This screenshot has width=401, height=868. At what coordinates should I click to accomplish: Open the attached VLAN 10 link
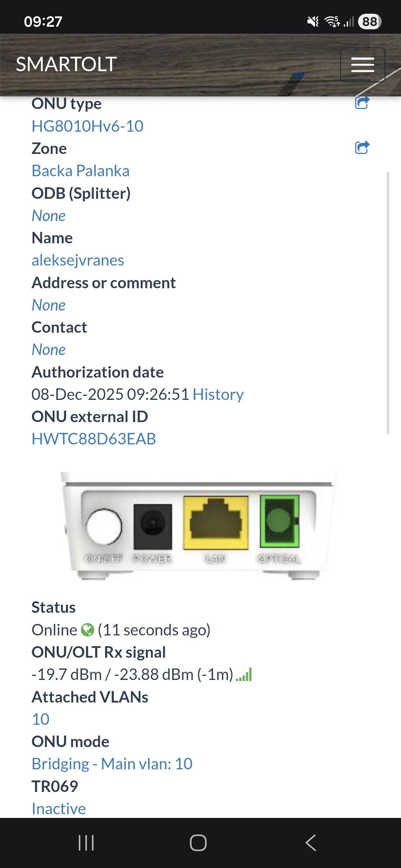pos(40,719)
